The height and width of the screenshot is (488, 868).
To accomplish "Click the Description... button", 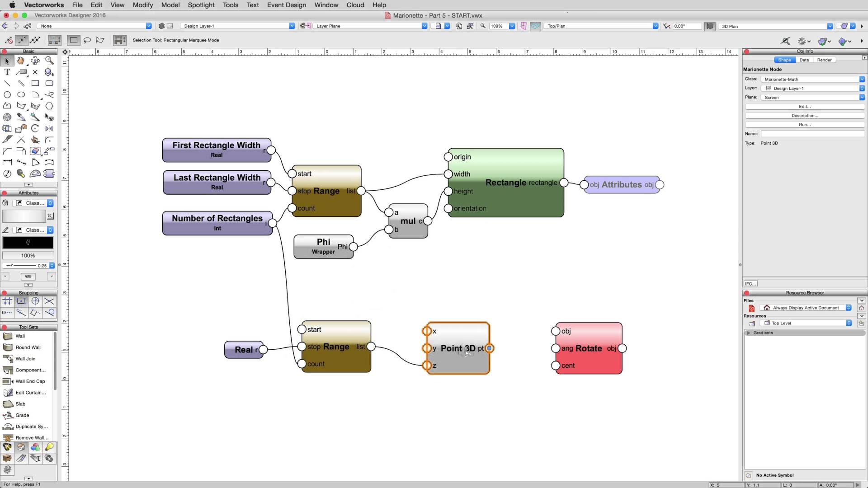I will coord(804,115).
